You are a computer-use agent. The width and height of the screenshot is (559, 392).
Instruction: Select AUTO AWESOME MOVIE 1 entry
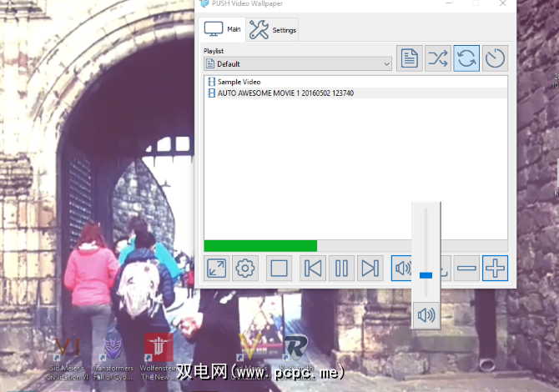(x=355, y=93)
